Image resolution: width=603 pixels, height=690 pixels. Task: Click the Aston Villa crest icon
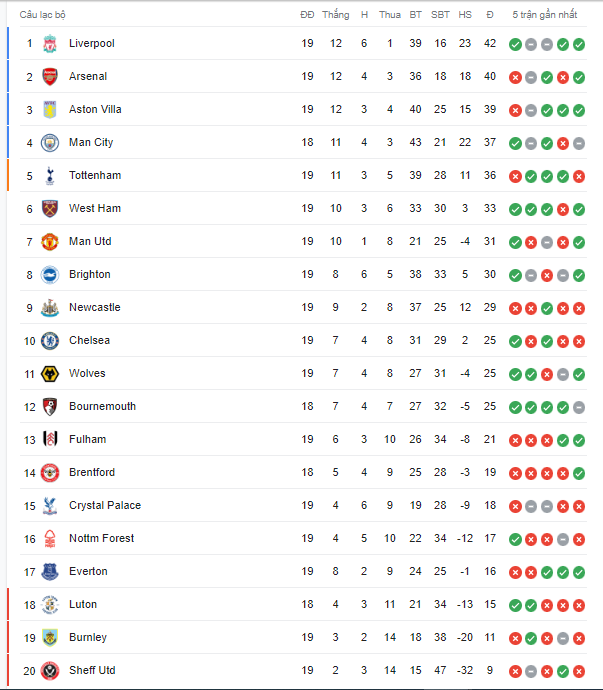(50, 110)
